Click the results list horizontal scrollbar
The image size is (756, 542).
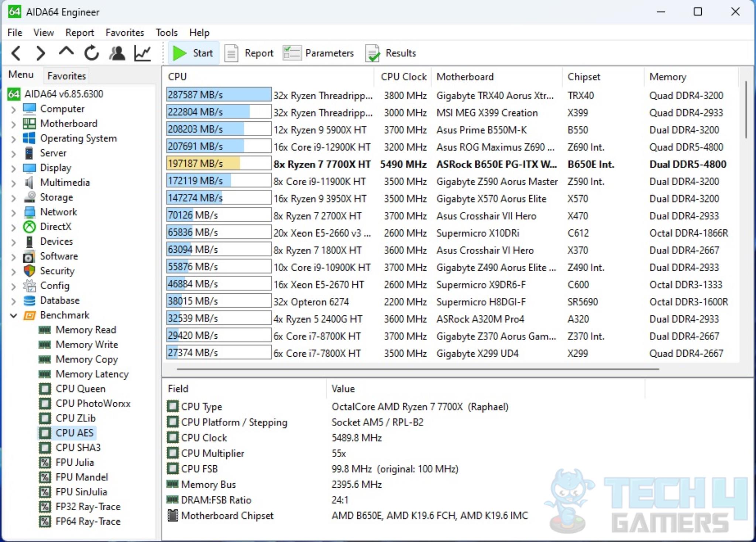418,369
